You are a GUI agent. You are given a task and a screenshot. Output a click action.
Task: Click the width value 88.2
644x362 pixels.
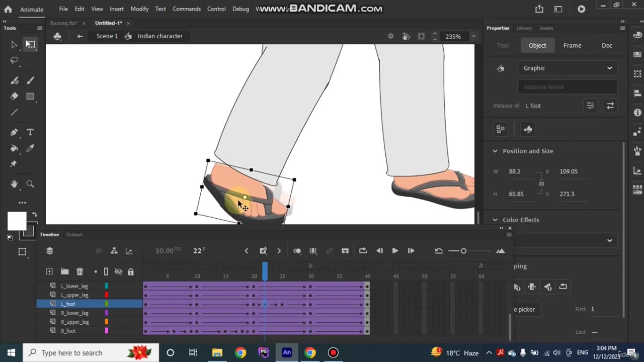pyautogui.click(x=515, y=171)
